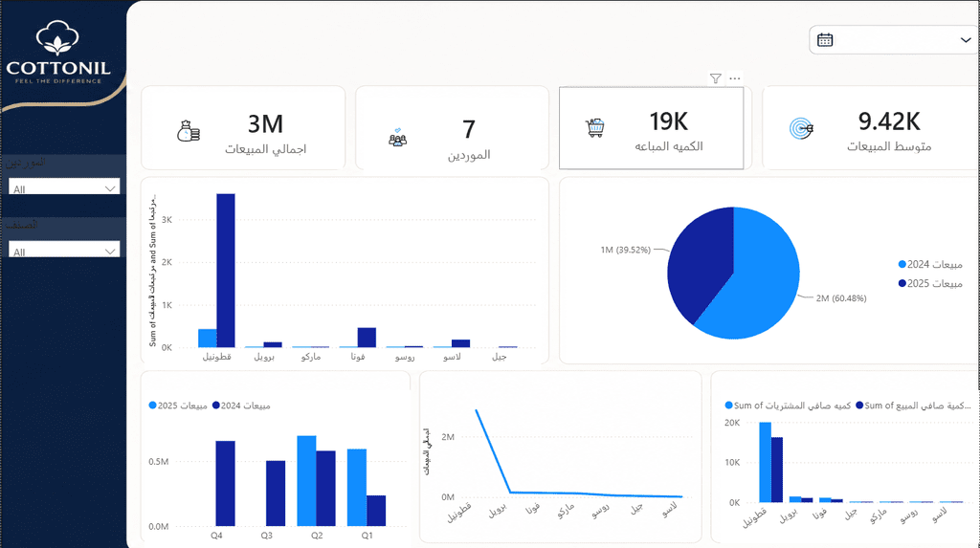Toggle مبيعات 2024 legend item in pie chart
This screenshot has width=980, height=548.
coord(930,264)
